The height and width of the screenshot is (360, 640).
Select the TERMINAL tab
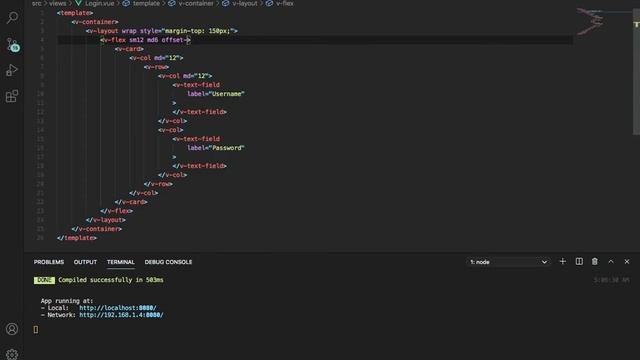point(120,262)
